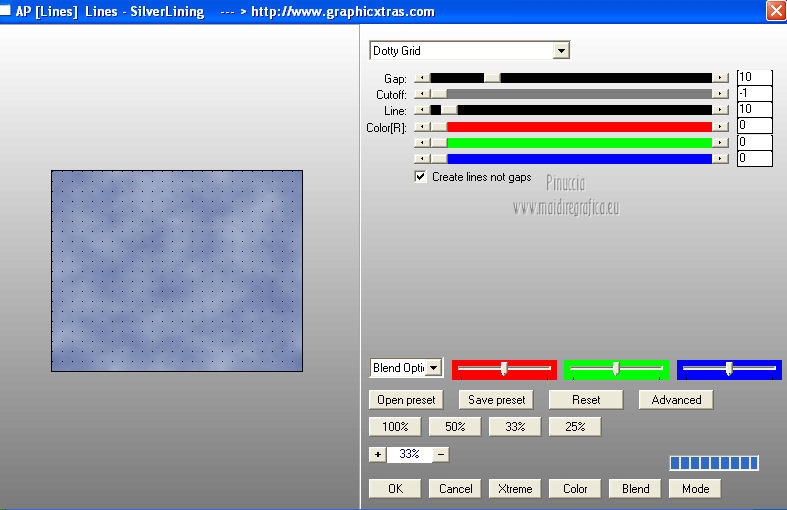Click the Gap value field
This screenshot has width=787, height=510.
click(x=754, y=77)
